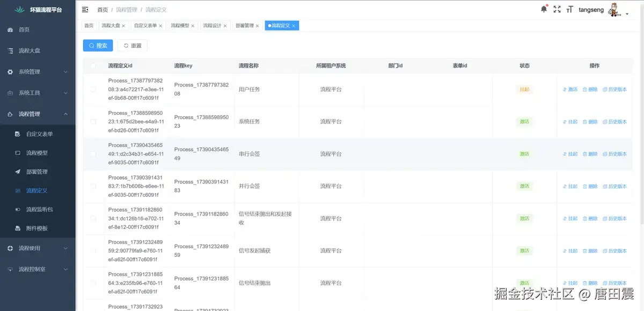Suspend the 并行会签 process via 挂起
Image resolution: width=644 pixels, height=311 pixels.
(x=570, y=186)
